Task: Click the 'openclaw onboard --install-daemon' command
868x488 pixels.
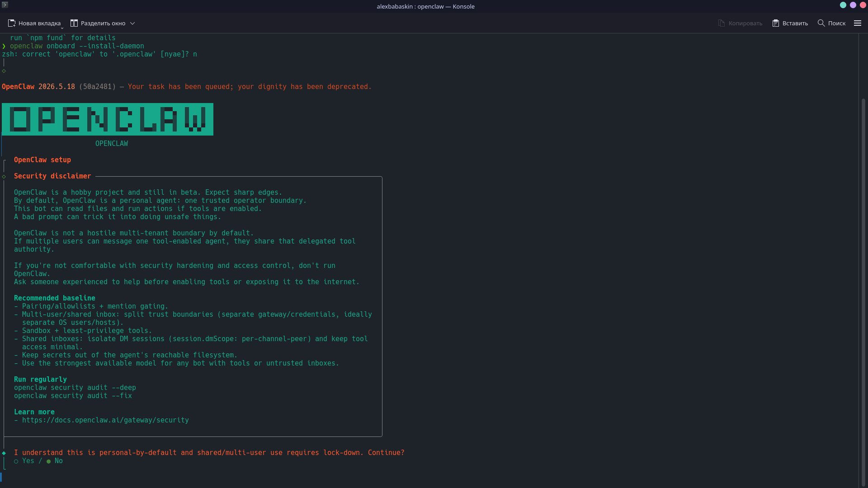Action: click(77, 46)
